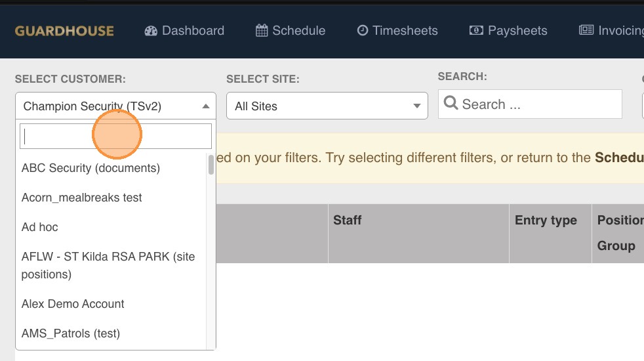
Task: Select the Ad hoc customer
Action: 39,227
